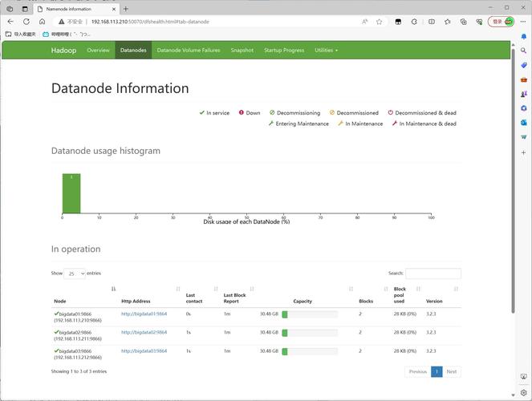Open a new browser tab

126,9
